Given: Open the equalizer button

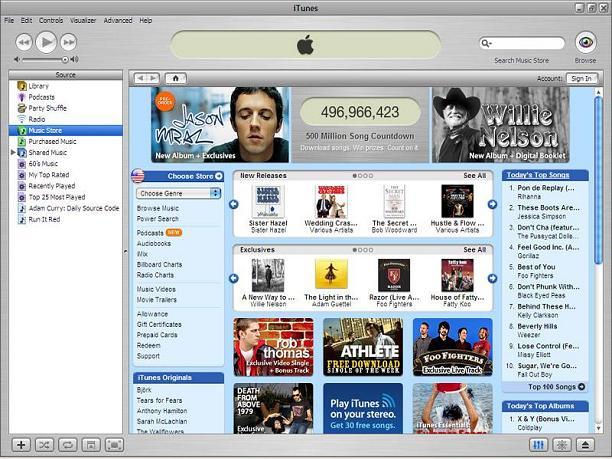Looking at the screenshot, I should click(x=539, y=445).
